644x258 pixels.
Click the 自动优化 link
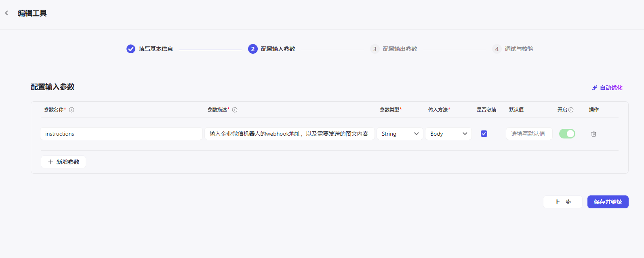[611, 88]
